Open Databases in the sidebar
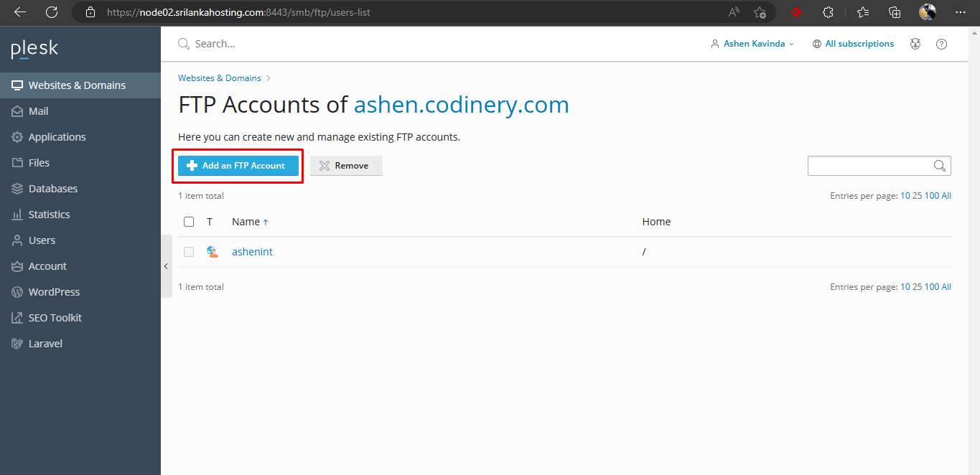Viewport: 980px width, 475px height. pyautogui.click(x=52, y=189)
